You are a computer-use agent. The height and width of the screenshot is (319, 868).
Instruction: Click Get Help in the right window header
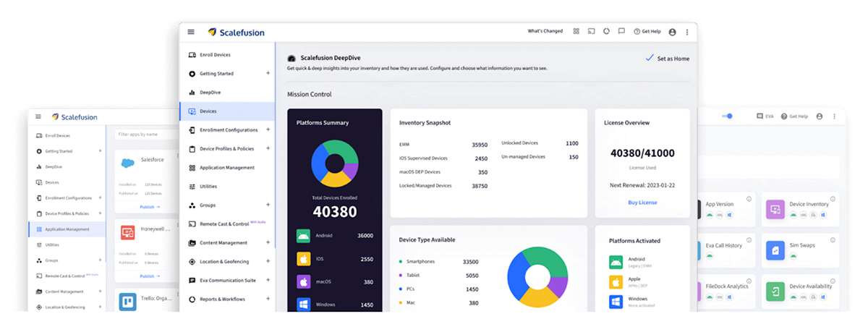[794, 116]
